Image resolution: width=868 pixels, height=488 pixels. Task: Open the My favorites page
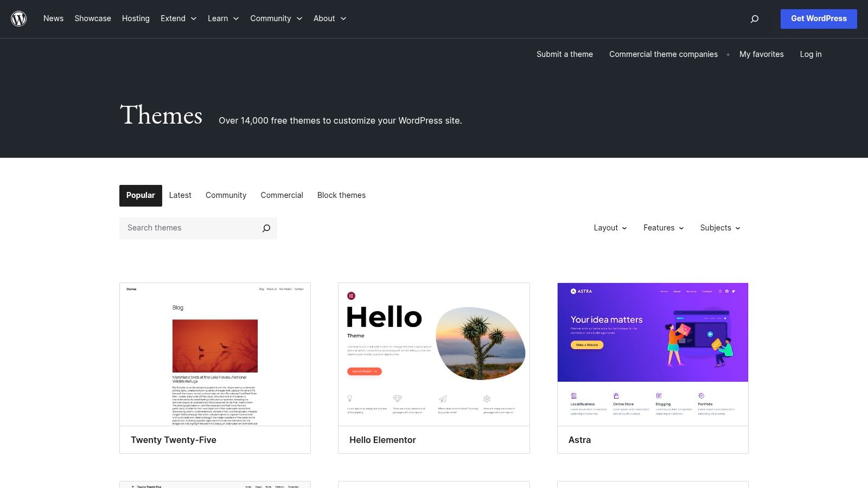tap(761, 54)
